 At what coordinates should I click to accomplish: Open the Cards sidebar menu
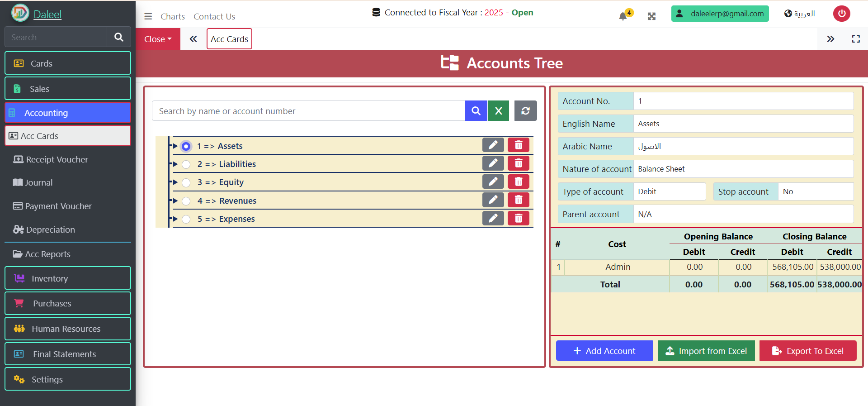point(68,63)
